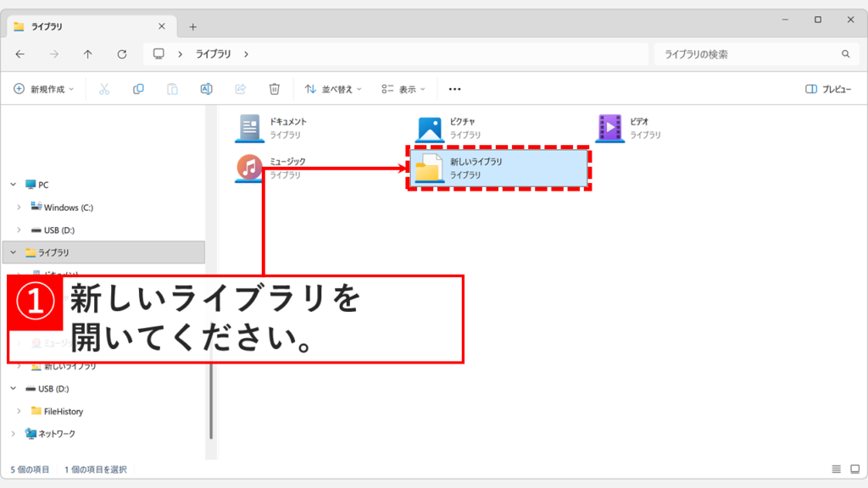
Task: Expand the ネットワーク tree node
Action: pyautogui.click(x=14, y=434)
